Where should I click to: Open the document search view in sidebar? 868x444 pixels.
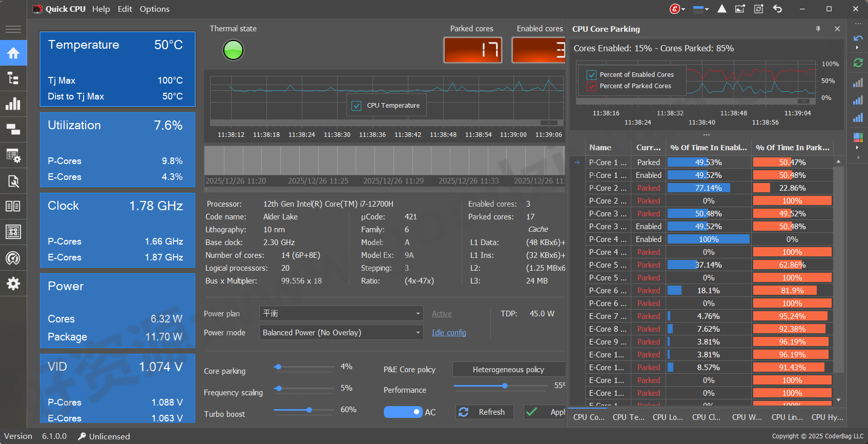[13, 180]
